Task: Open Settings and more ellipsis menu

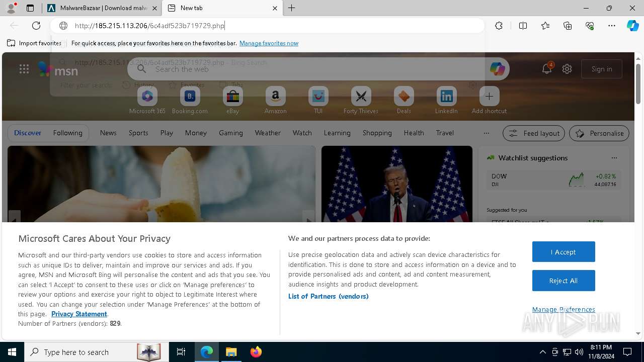Action: pyautogui.click(x=612, y=26)
